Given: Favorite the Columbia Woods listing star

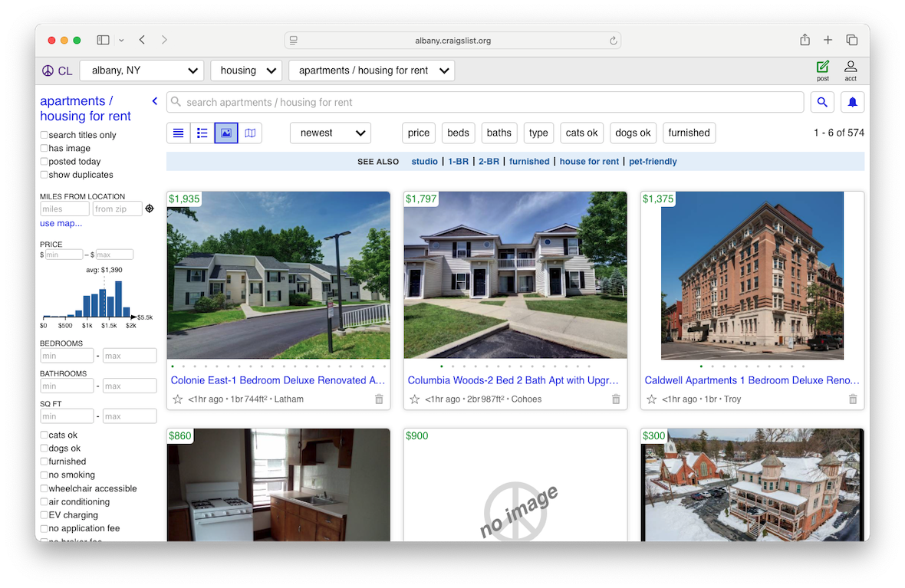Looking at the screenshot, I should point(414,399).
